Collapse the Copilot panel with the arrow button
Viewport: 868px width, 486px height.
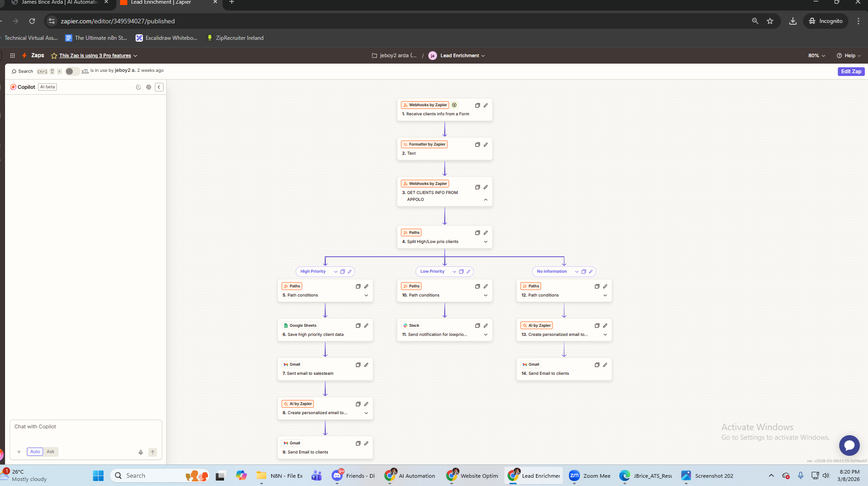coord(159,87)
